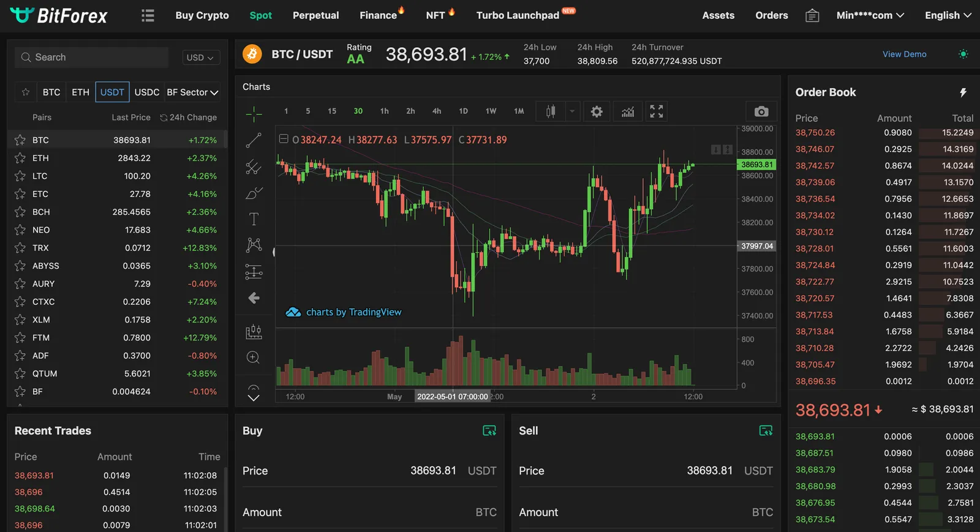
Task: Open the Min****com account dropdown
Action: pos(870,15)
